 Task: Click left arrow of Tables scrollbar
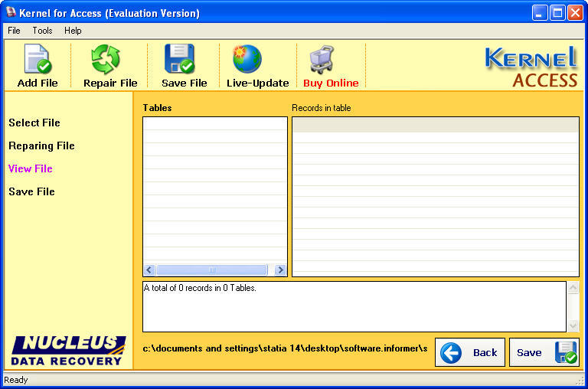tap(149, 270)
